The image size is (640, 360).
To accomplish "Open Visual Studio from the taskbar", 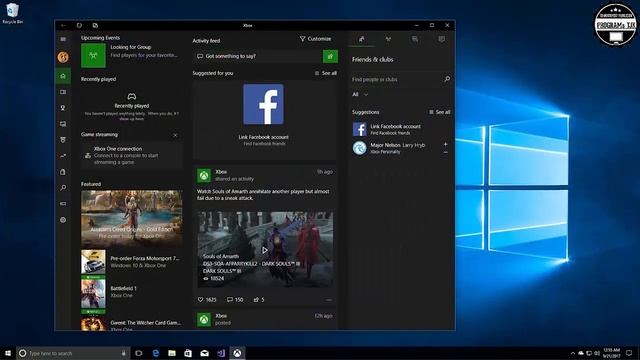I will pos(221,353).
